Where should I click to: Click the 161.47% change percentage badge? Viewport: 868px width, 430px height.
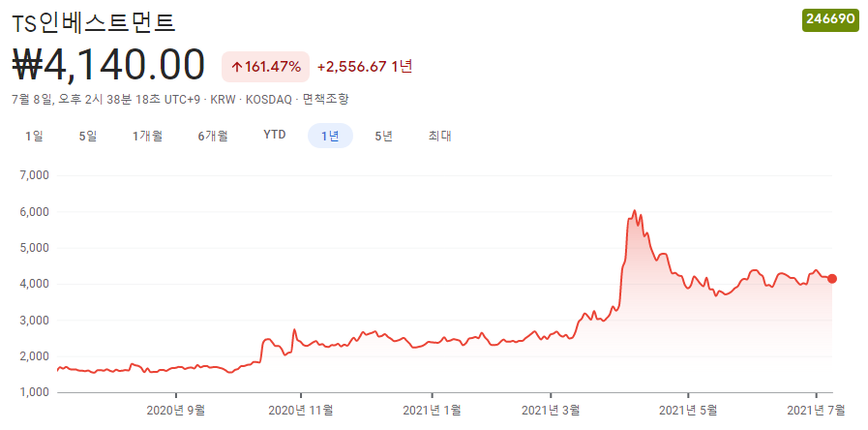(266, 67)
